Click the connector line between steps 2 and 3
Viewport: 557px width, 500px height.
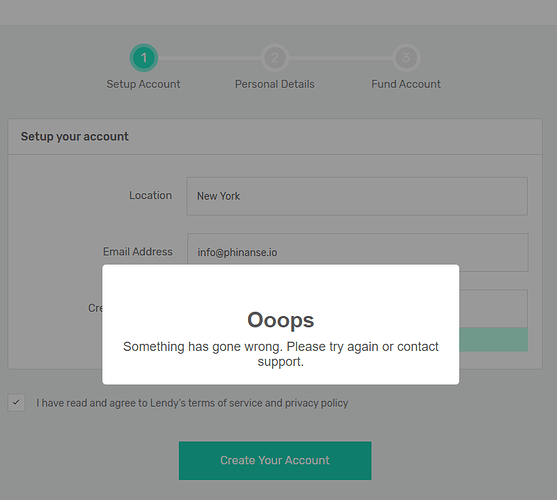[340, 58]
